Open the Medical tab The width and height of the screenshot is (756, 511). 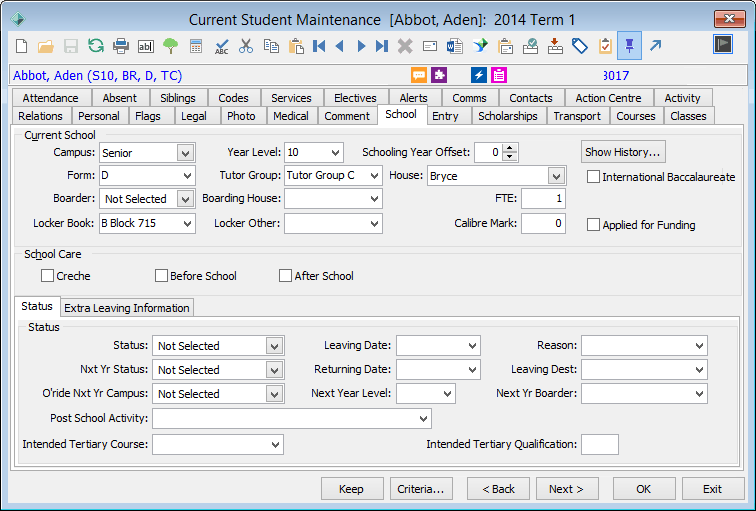pyautogui.click(x=291, y=116)
